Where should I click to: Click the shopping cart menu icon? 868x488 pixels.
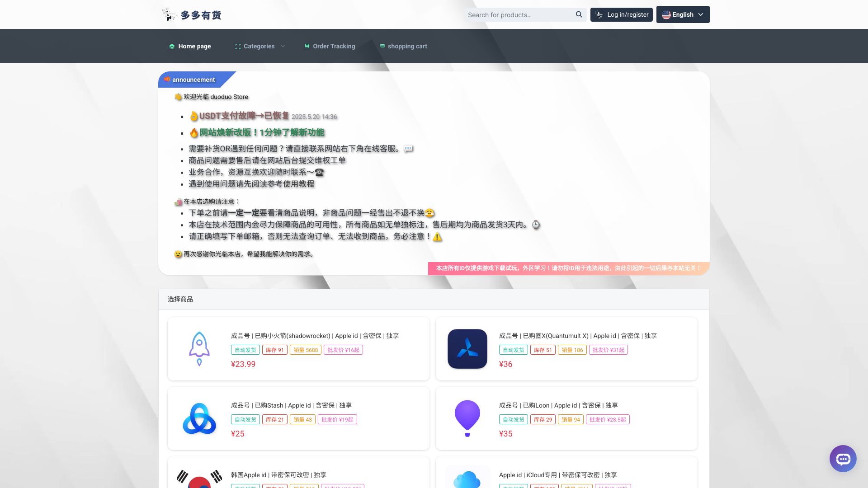382,46
